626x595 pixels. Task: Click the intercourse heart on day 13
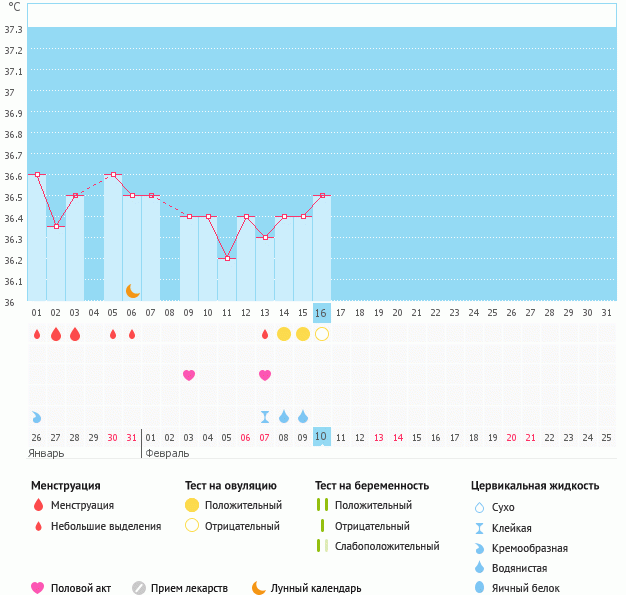[265, 375]
